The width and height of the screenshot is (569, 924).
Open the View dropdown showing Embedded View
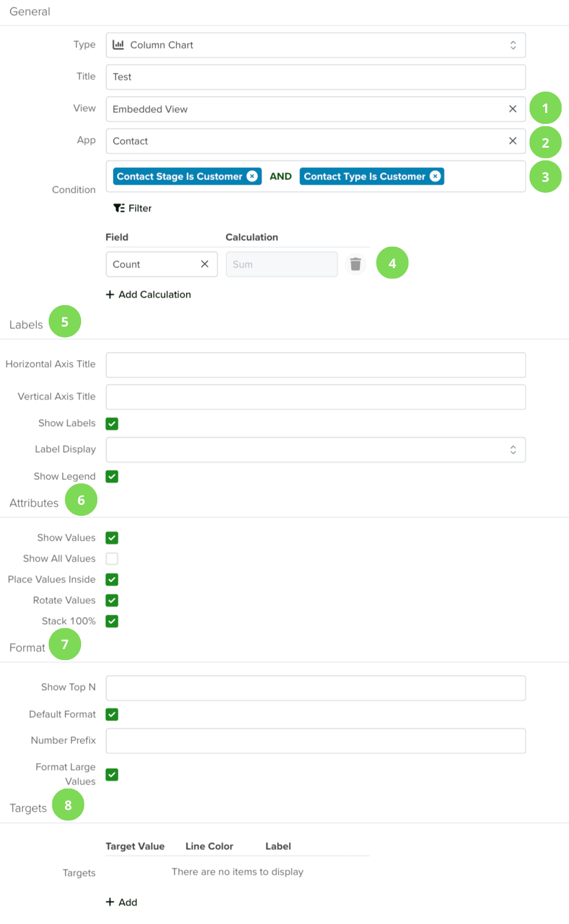click(x=316, y=109)
